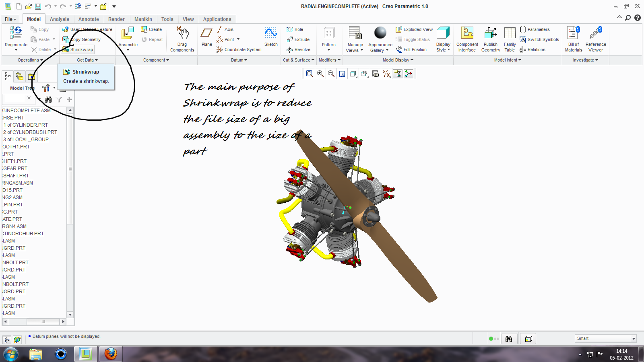Expand the Model Intent group dropdown
The width and height of the screenshot is (644, 362).
(x=508, y=60)
